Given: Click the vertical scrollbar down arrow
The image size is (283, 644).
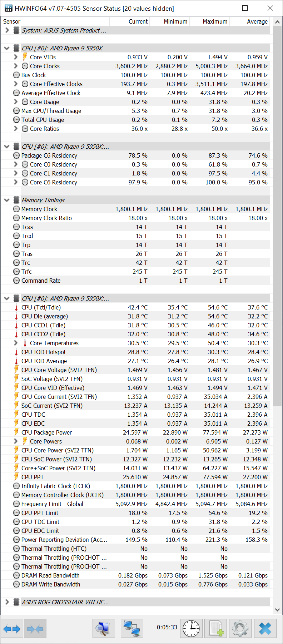Looking at the screenshot, I should point(277,610).
